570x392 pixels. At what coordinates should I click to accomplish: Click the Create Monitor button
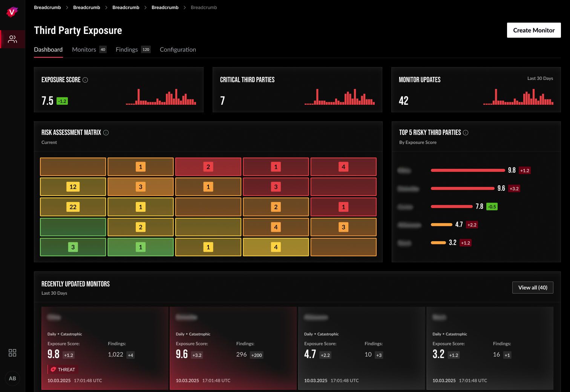point(534,30)
